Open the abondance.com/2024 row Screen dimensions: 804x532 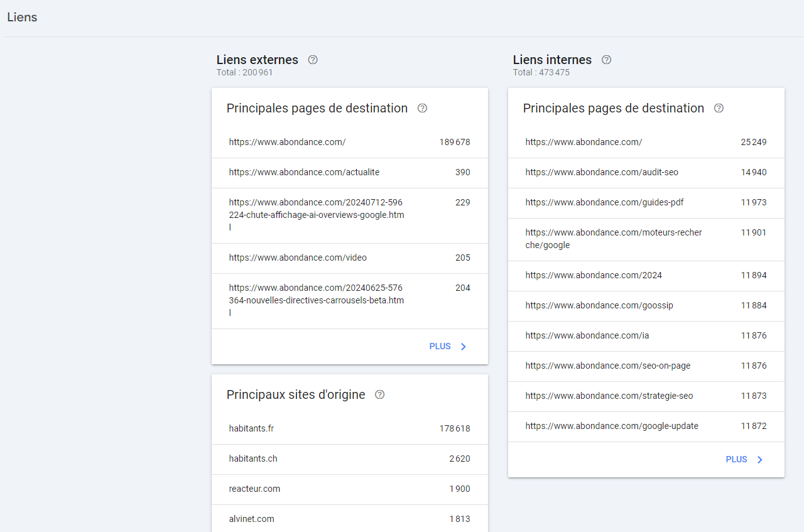646,276
